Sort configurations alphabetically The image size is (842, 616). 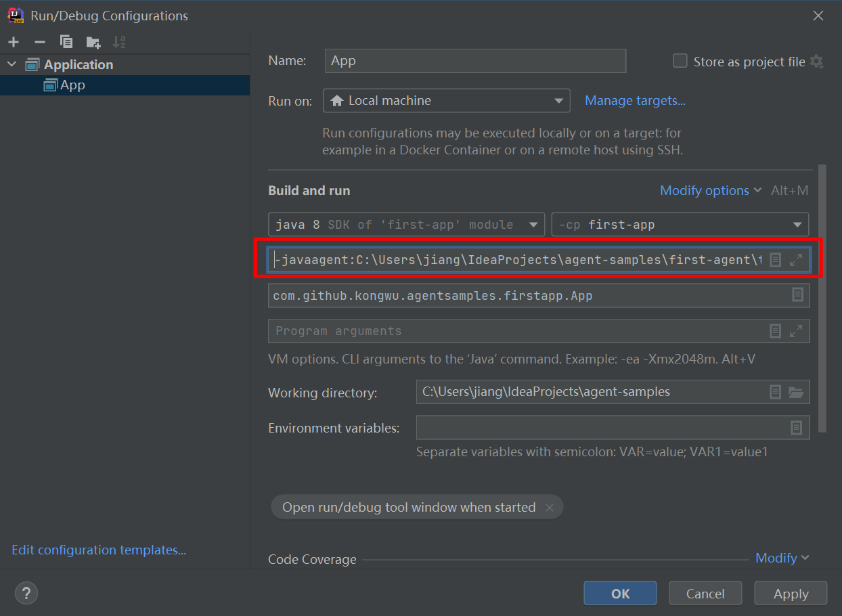[119, 42]
